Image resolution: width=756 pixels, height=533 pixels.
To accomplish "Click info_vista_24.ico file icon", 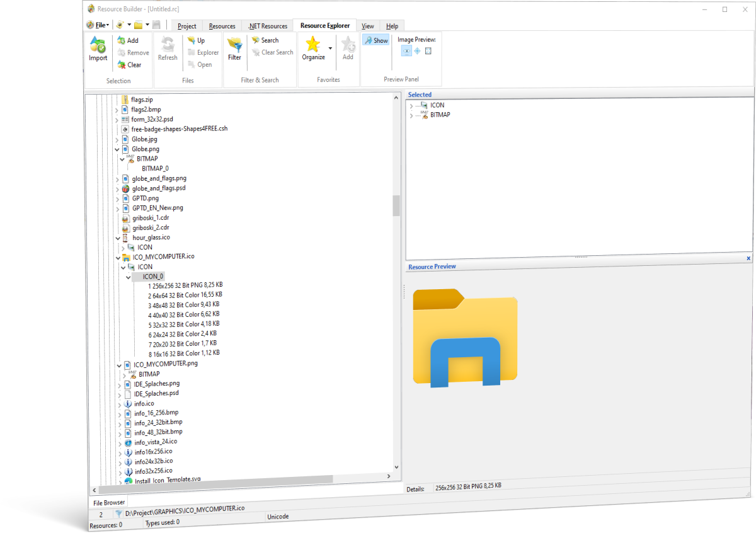I will point(128,443).
